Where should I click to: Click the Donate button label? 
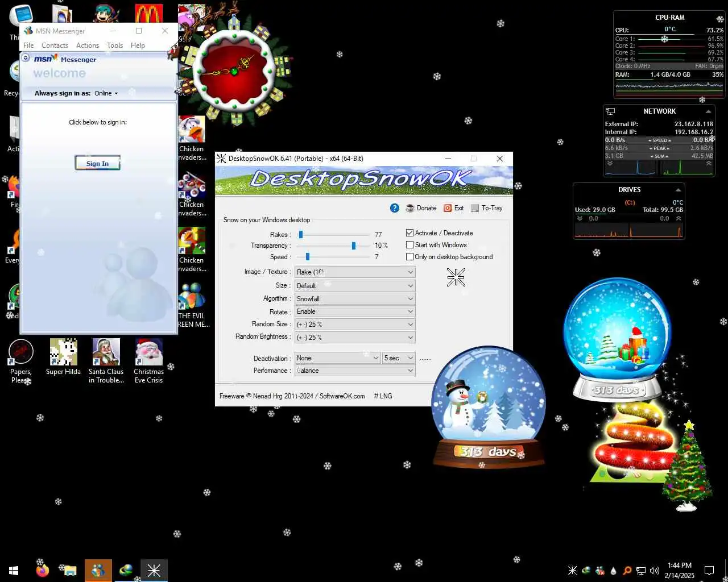tap(427, 208)
